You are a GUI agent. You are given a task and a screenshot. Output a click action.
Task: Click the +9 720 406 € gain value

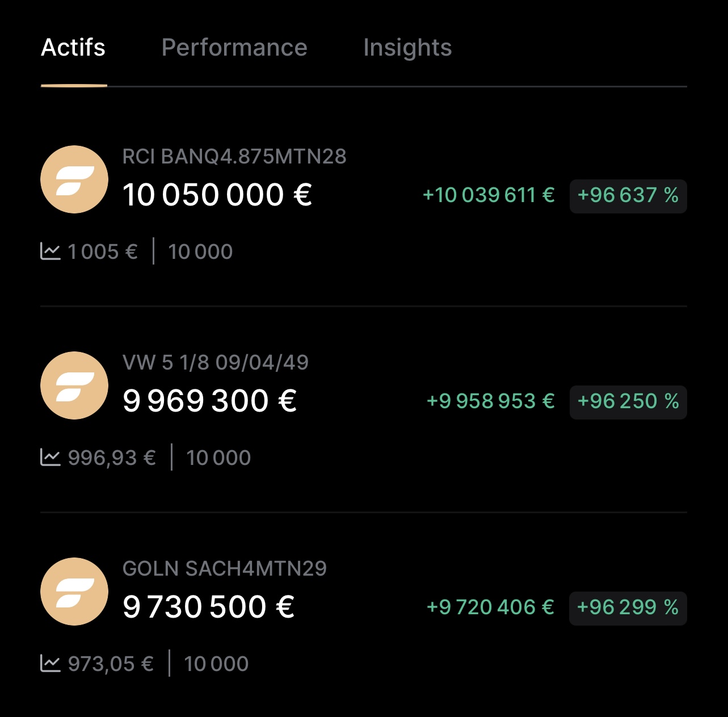[490, 607]
